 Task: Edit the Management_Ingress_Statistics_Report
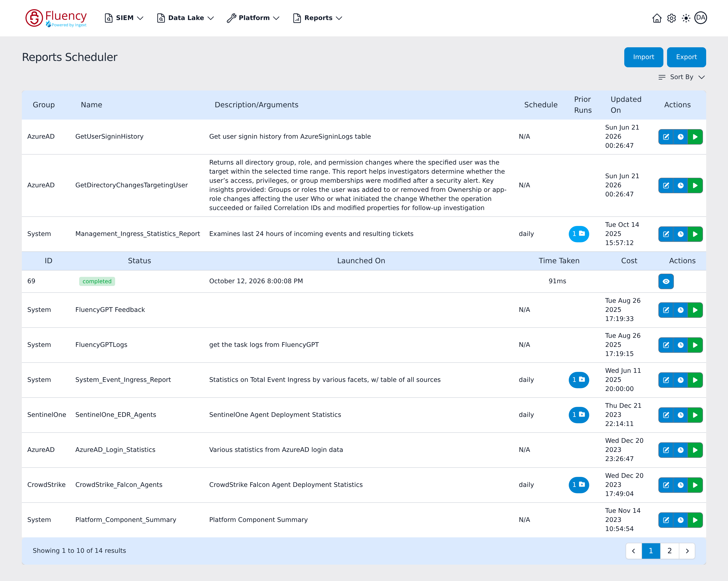(666, 234)
